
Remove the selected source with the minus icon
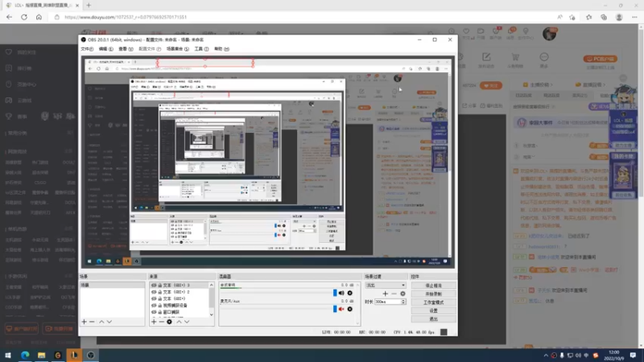tap(162, 322)
